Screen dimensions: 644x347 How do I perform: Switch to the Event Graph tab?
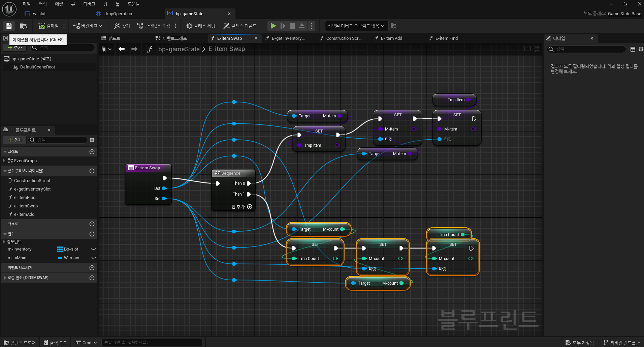tap(171, 38)
